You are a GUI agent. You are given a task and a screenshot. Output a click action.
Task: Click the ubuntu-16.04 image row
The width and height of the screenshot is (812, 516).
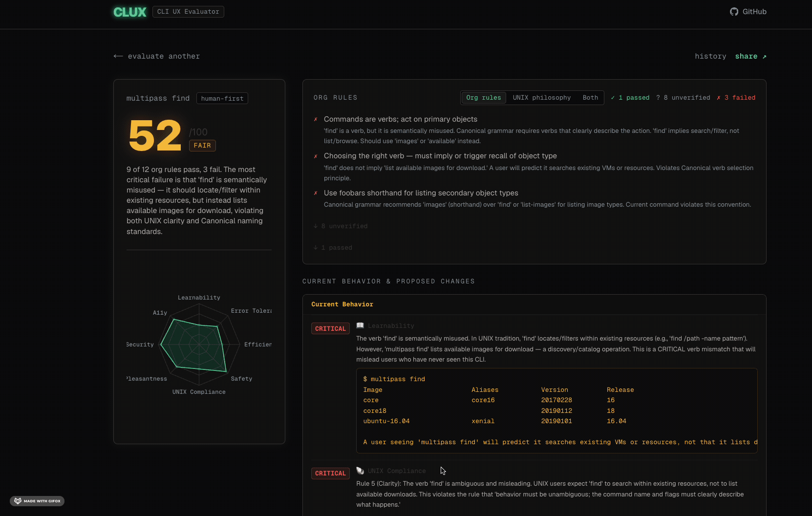[495, 421]
